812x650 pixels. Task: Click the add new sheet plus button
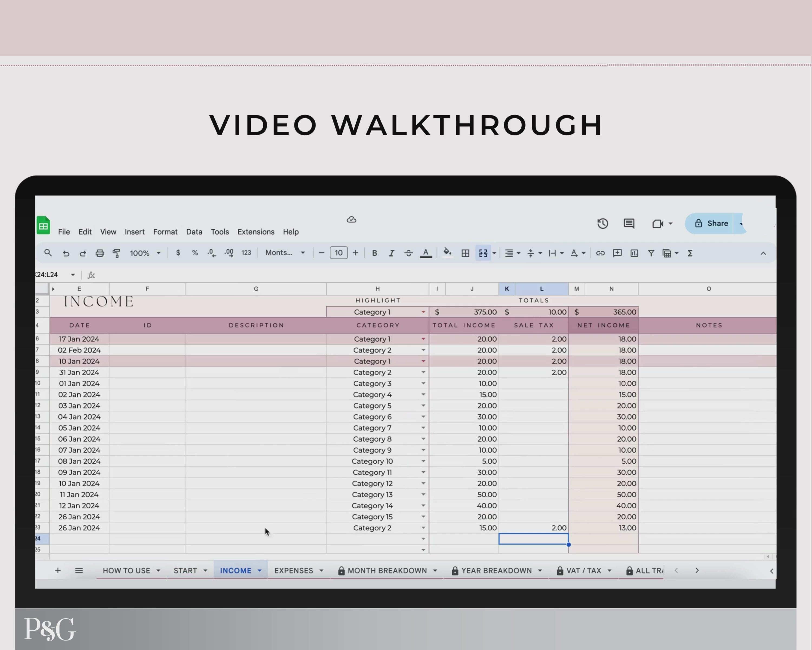click(58, 570)
